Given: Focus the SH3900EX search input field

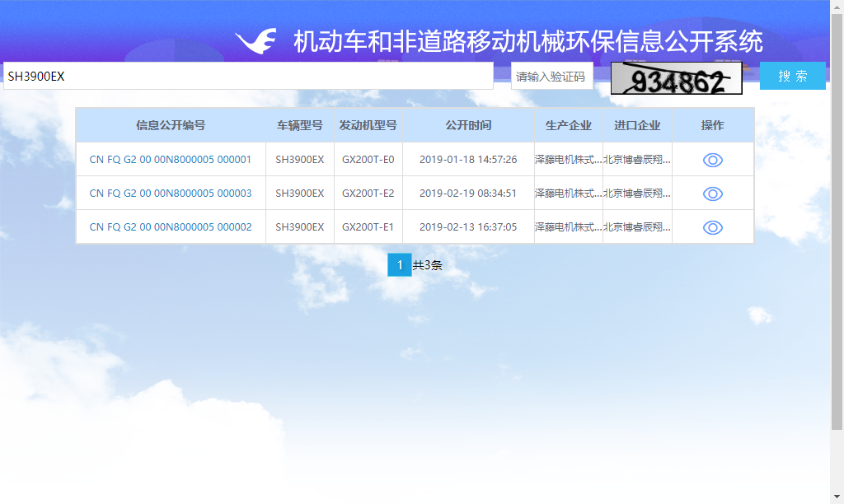Looking at the screenshot, I should tap(248, 76).
